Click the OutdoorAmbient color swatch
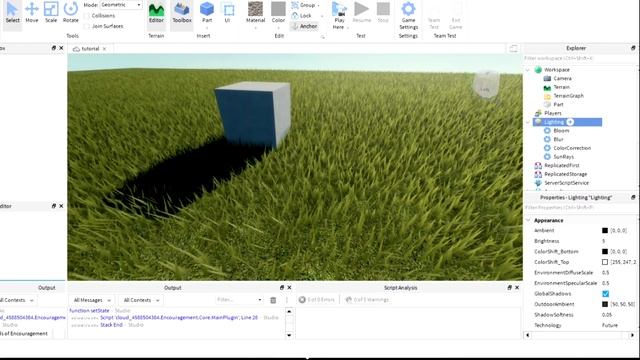Viewport: 640px width, 360px height. [605, 304]
